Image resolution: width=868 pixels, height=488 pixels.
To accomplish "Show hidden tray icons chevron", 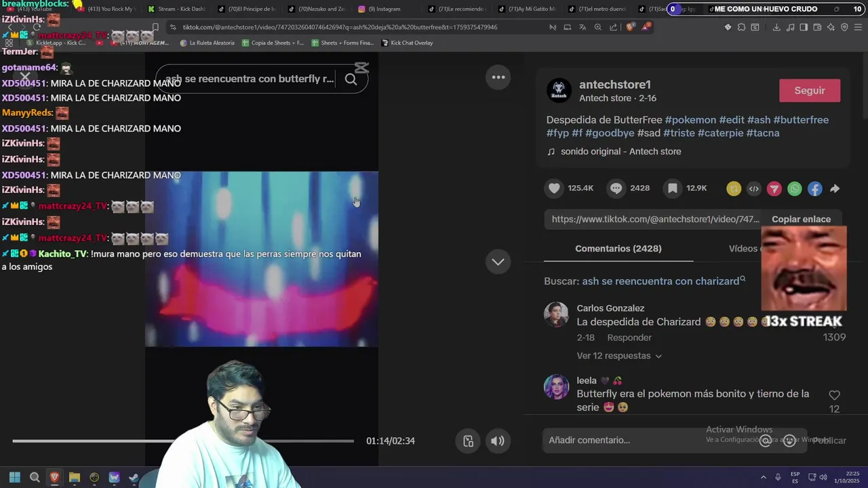I will click(x=763, y=478).
